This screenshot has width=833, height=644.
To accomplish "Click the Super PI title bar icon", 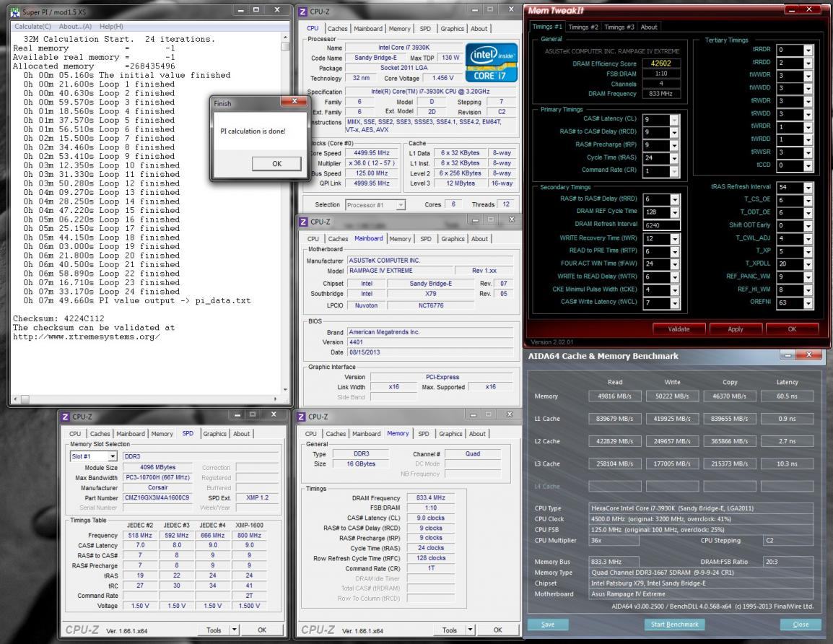I will (x=15, y=12).
